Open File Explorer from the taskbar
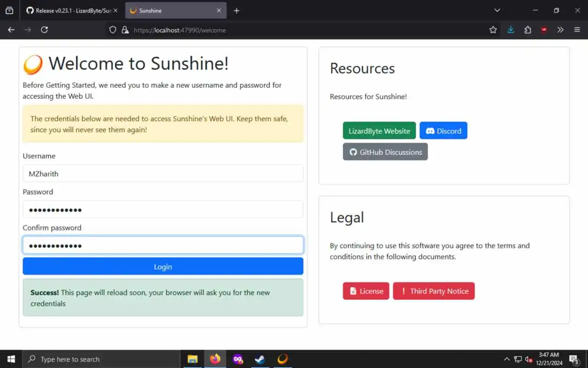588x368 pixels. point(192,359)
